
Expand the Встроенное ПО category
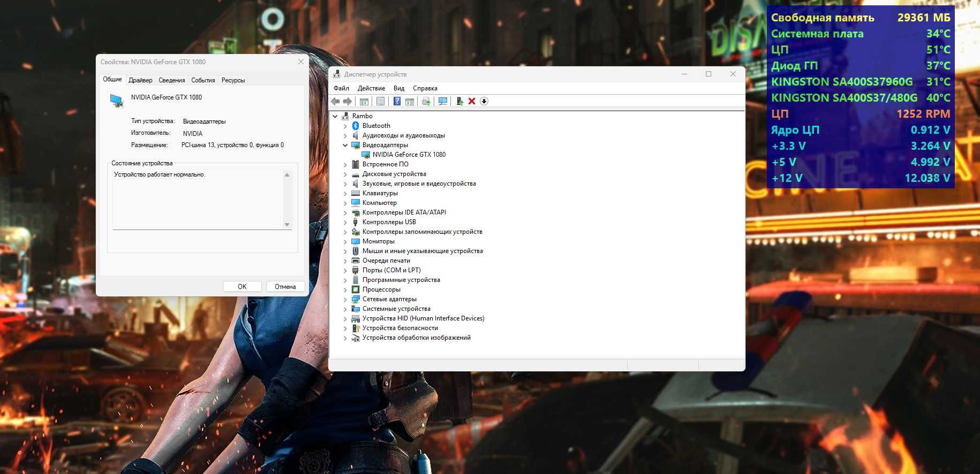click(345, 164)
